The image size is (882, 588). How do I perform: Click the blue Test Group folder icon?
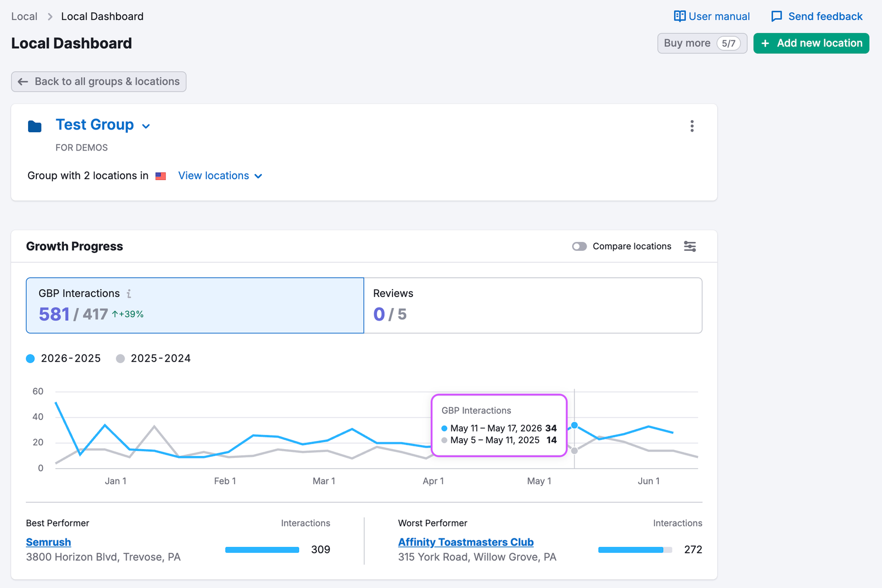35,126
